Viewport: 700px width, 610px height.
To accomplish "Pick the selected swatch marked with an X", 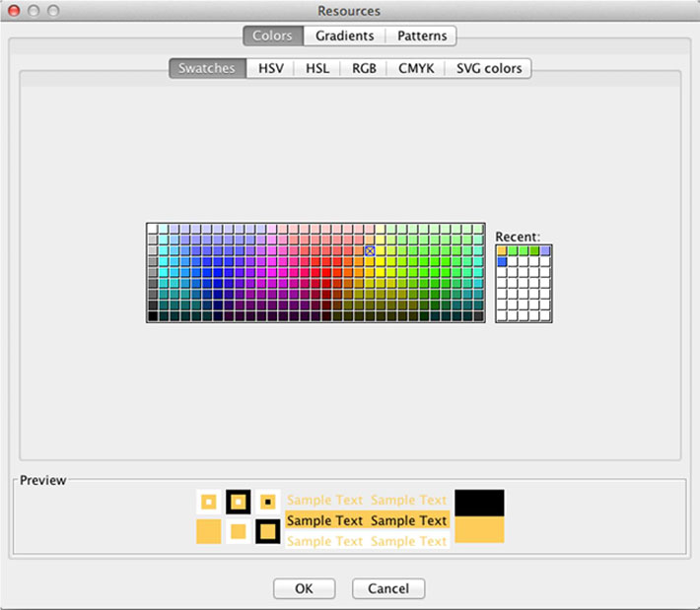I will click(370, 250).
